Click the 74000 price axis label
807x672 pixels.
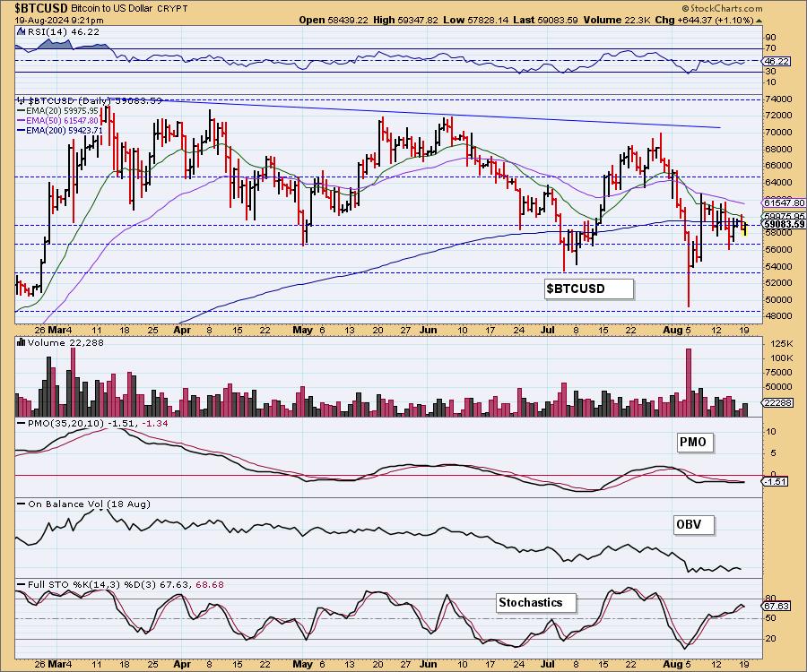pos(778,99)
